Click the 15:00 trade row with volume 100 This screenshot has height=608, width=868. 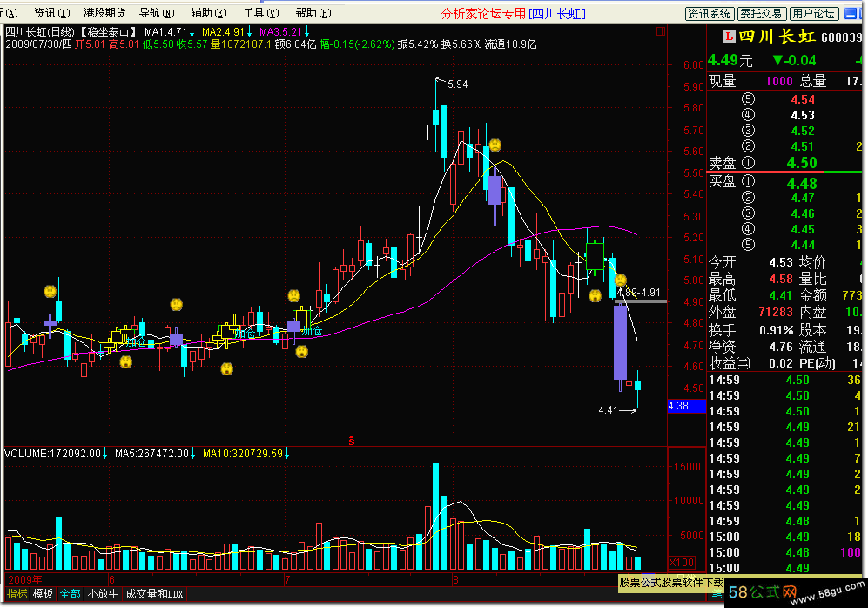click(x=785, y=552)
